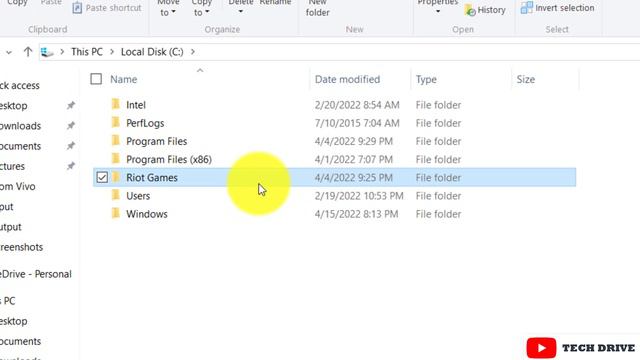The height and width of the screenshot is (360, 640).
Task: Sort files by Name column
Action: [x=124, y=79]
